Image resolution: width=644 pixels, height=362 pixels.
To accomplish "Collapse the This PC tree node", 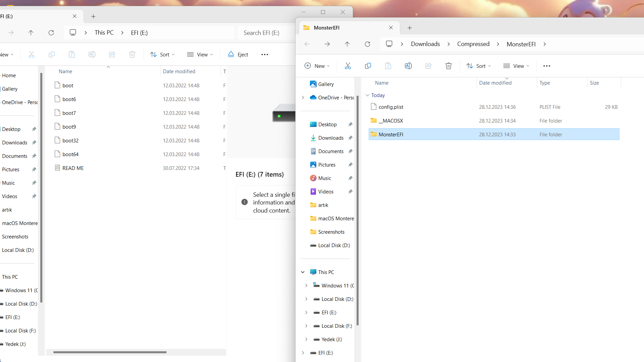I will [x=303, y=272].
